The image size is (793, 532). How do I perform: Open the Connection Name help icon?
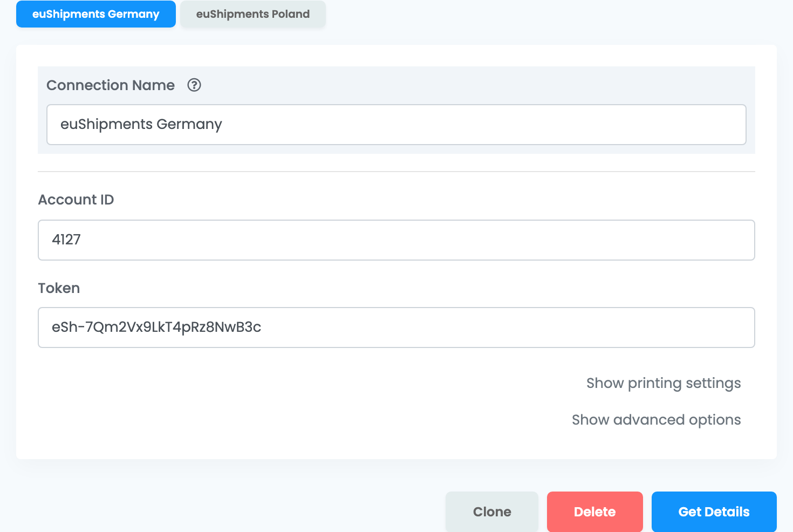tap(194, 85)
